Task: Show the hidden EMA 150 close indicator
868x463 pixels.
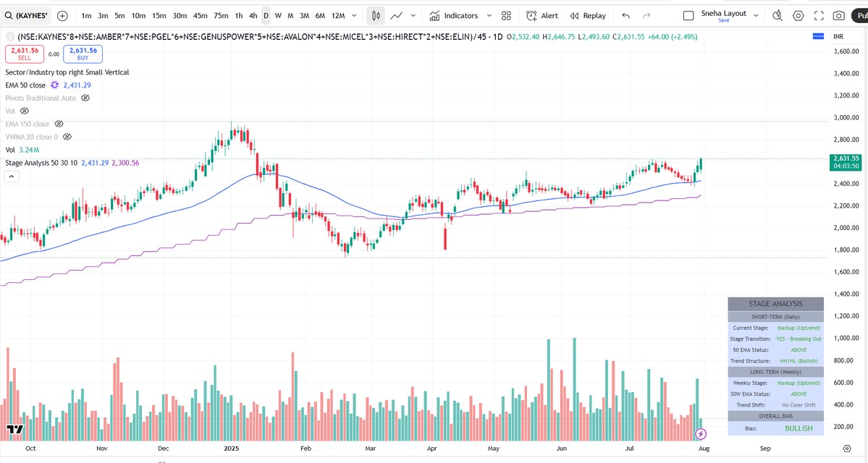Action: pos(59,124)
